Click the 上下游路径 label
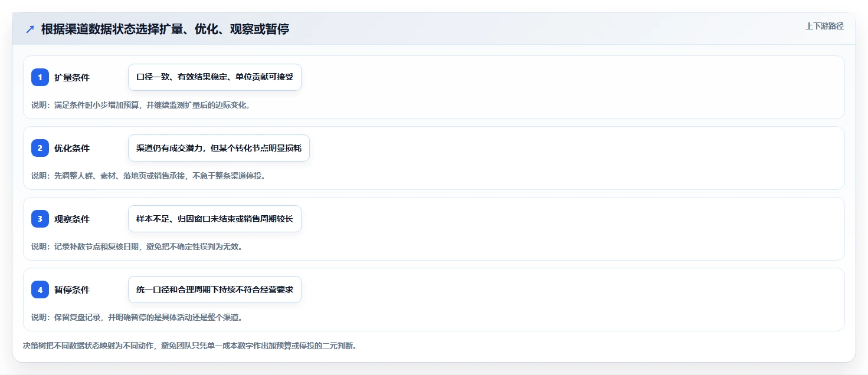This screenshot has width=868, height=375. point(824,26)
